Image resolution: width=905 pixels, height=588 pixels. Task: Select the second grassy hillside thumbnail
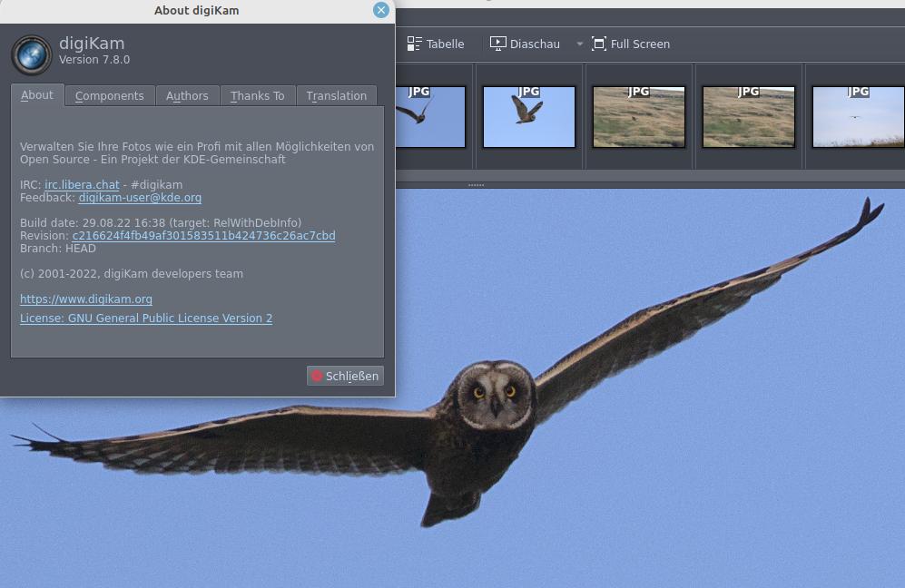click(x=749, y=117)
